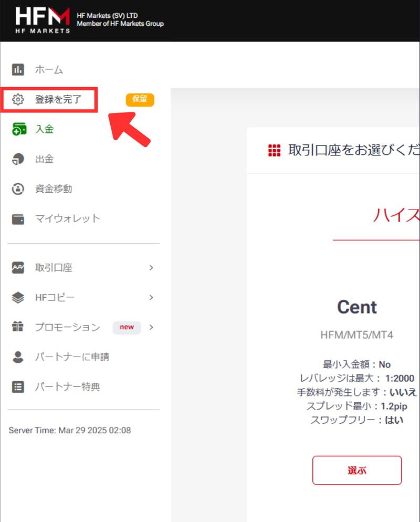
Task: Click the Server Time text
Action: click(70, 430)
